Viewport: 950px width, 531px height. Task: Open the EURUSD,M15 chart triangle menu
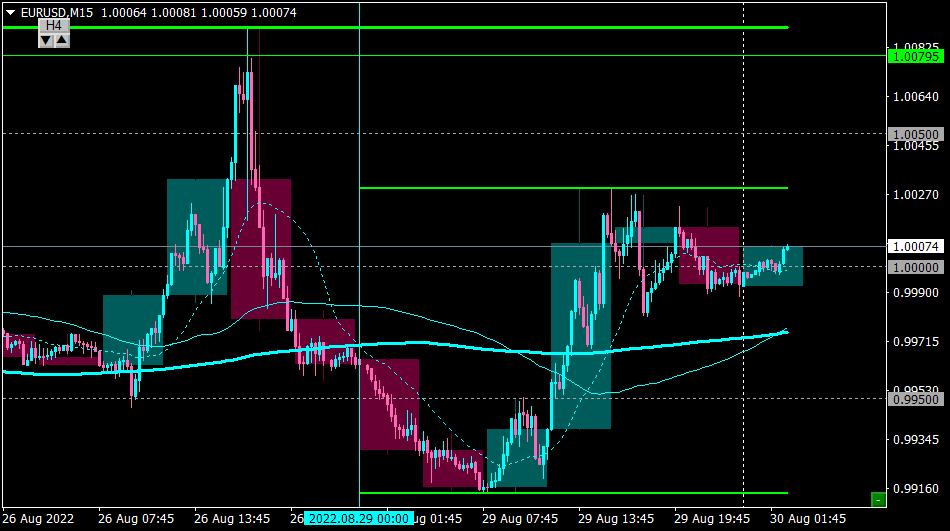tap(10, 12)
